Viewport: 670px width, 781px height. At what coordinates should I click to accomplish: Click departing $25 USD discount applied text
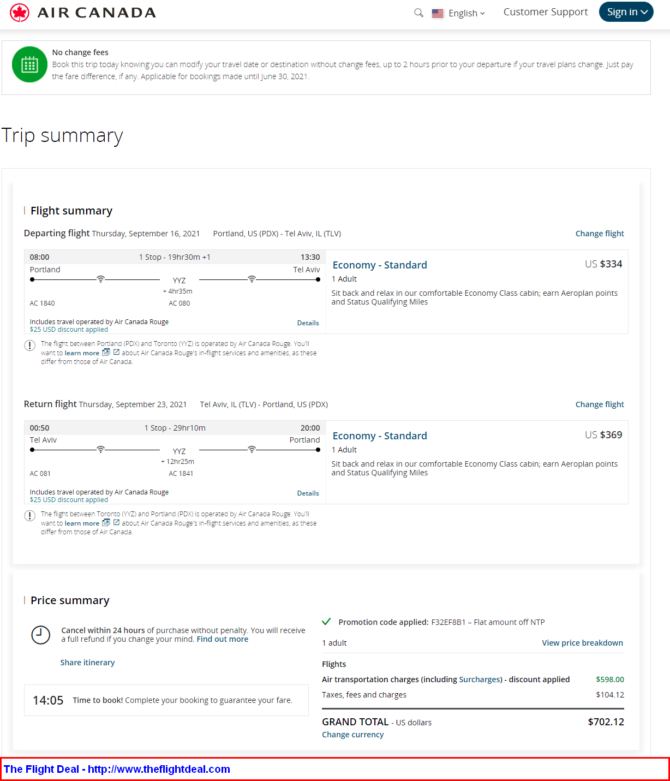pos(69,329)
